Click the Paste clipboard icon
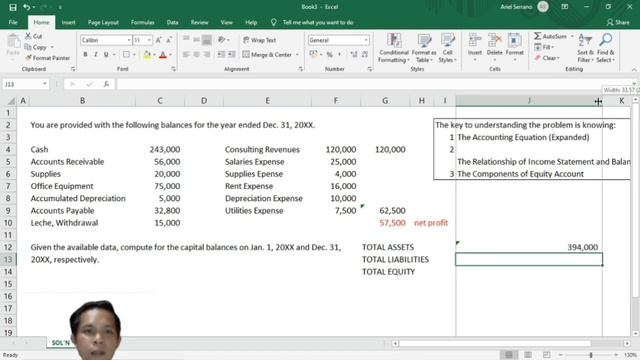The image size is (640, 360). (13, 41)
